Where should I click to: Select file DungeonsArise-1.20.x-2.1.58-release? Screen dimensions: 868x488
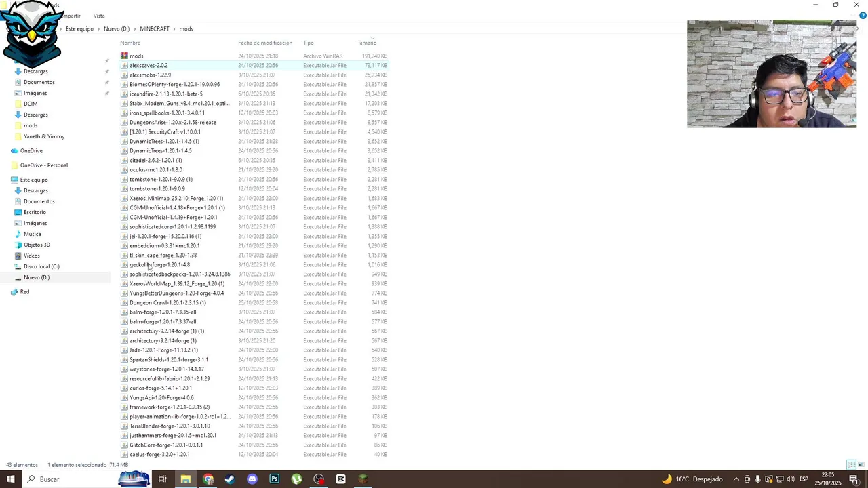[173, 122]
